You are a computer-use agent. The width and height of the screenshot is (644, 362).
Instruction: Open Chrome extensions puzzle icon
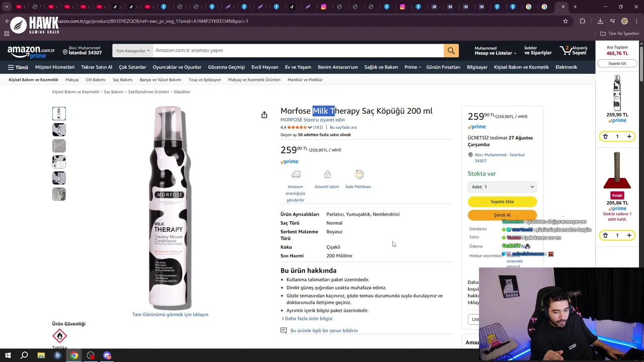pyautogui.click(x=583, y=21)
